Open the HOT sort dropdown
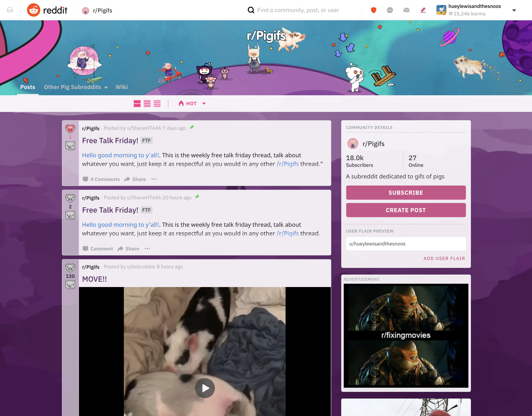 tap(192, 103)
